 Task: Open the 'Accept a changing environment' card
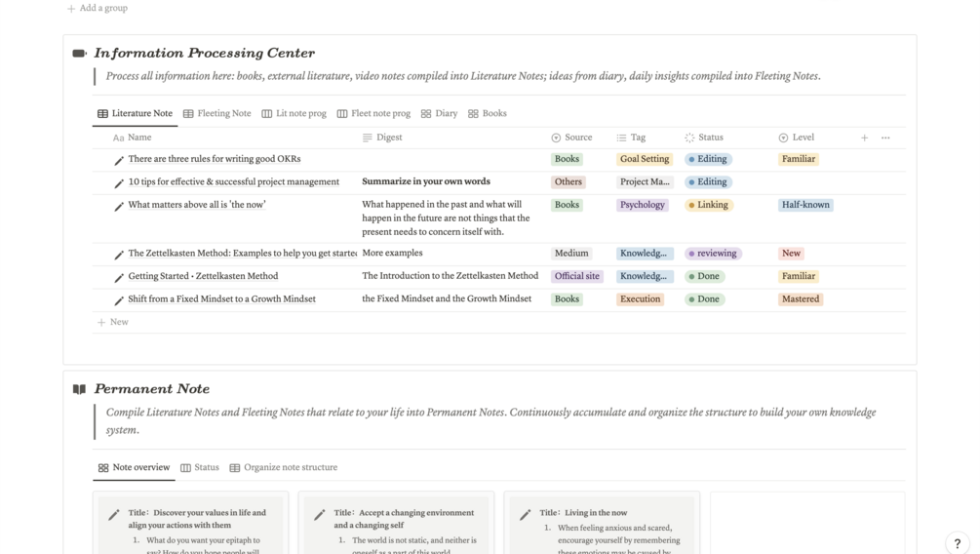tap(404, 518)
